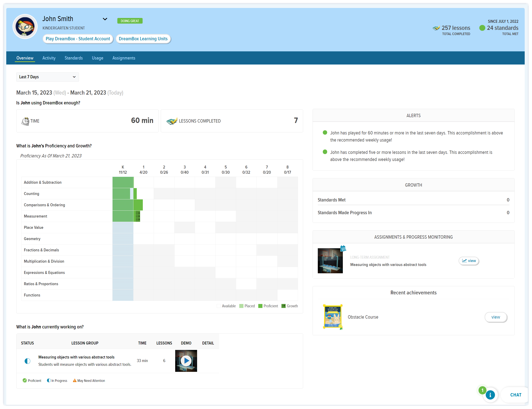532x409 pixels.
Task: Click the Placed legend swatch
Action: coord(241,306)
